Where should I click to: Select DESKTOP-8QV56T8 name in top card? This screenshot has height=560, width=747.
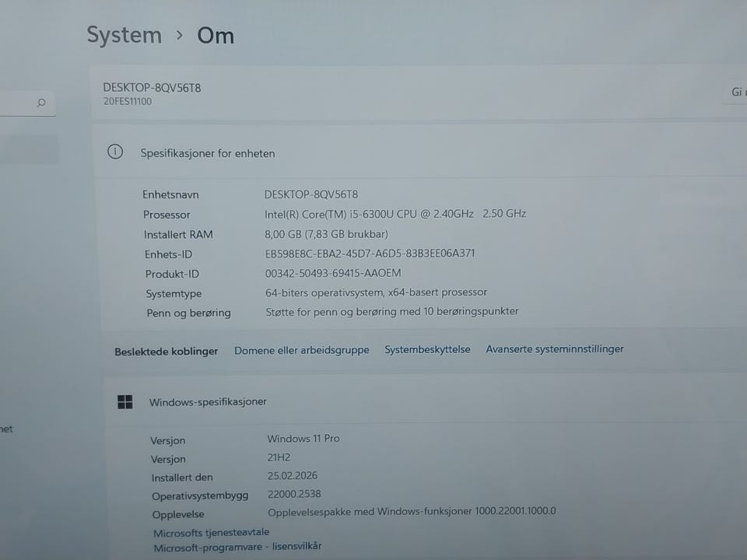[x=152, y=88]
